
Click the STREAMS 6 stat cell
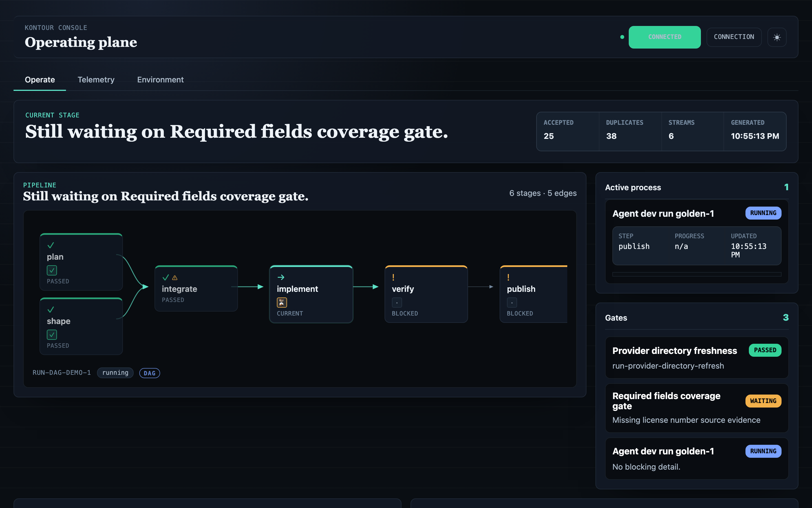point(692,131)
